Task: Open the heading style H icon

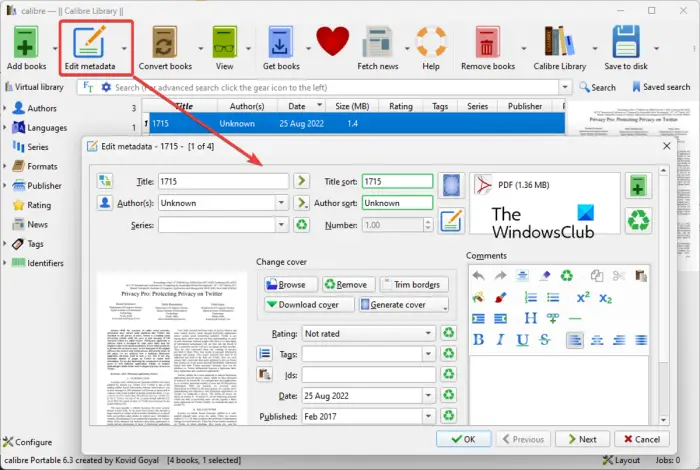Action: (530, 318)
